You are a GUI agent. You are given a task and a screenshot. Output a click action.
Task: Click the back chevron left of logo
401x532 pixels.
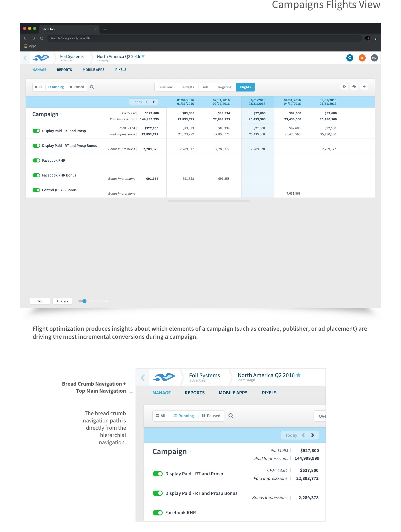pos(25,58)
